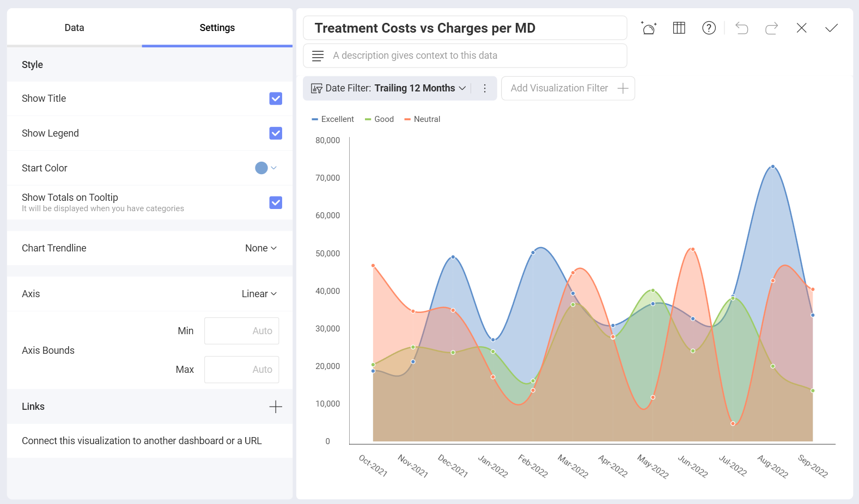Toggle the Show Legend checkbox

[276, 133]
